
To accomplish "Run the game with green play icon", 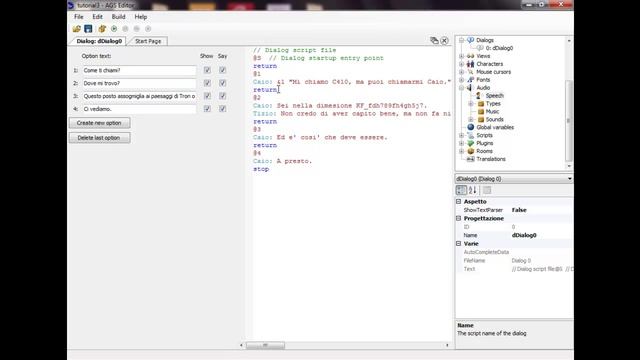I will click(x=114, y=29).
